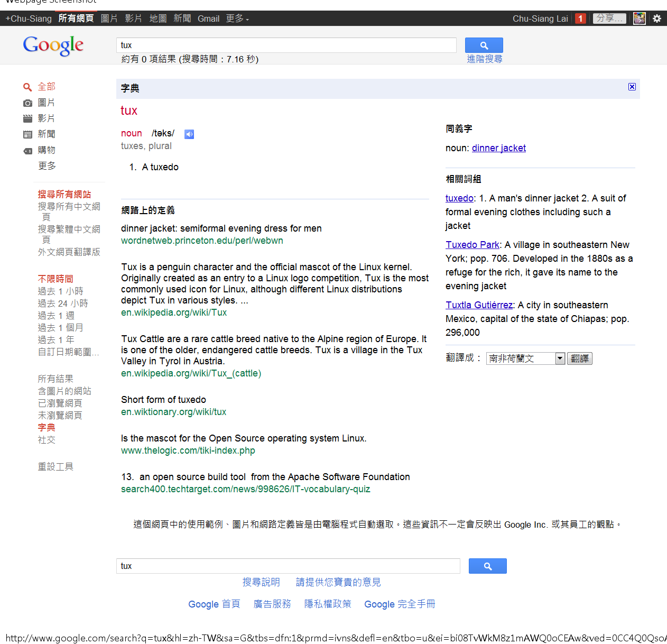Open Google 完全手冊 footer link
The height and width of the screenshot is (644, 667).
point(400,604)
